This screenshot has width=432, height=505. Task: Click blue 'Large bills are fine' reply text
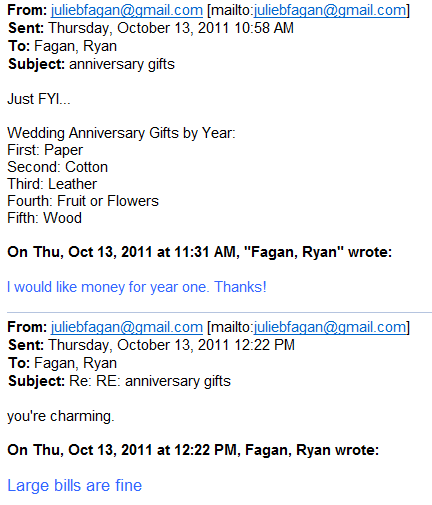pos(75,485)
